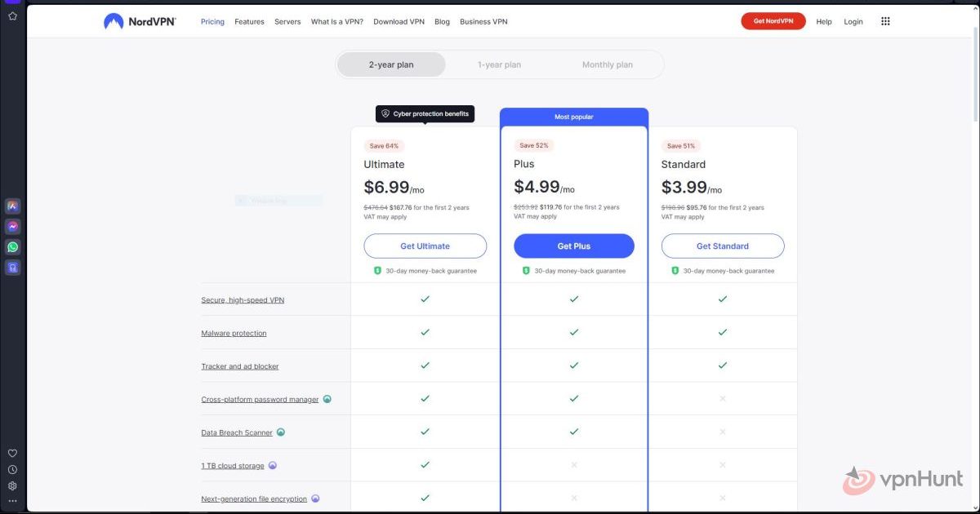The width and height of the screenshot is (980, 514).
Task: Click the Plus X mark for 1 TB cloud storage
Action: (x=574, y=465)
